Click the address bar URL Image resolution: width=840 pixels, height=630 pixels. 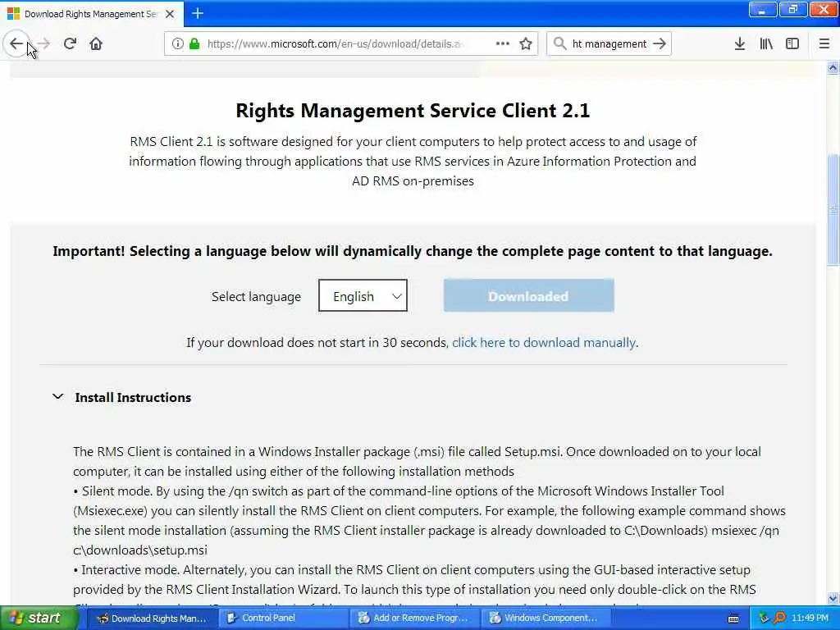(335, 43)
